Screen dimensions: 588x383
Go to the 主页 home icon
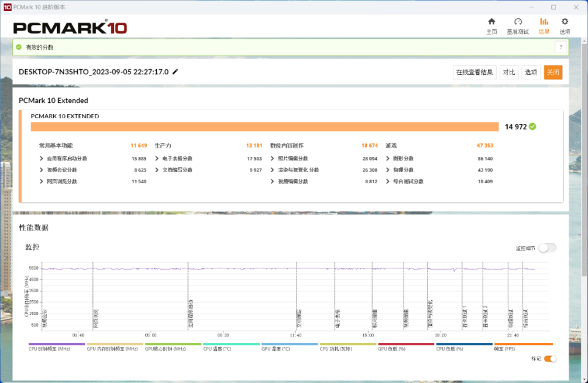(491, 21)
